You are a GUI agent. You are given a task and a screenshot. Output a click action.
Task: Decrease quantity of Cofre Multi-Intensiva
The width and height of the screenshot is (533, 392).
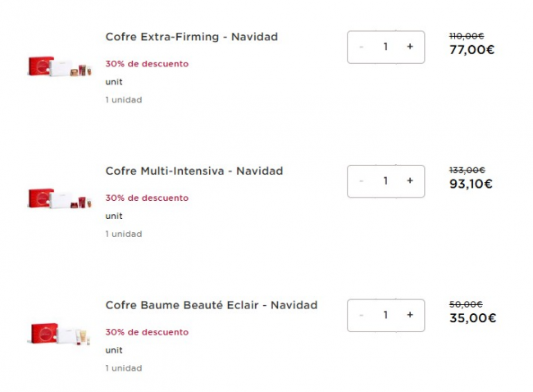[362, 181]
